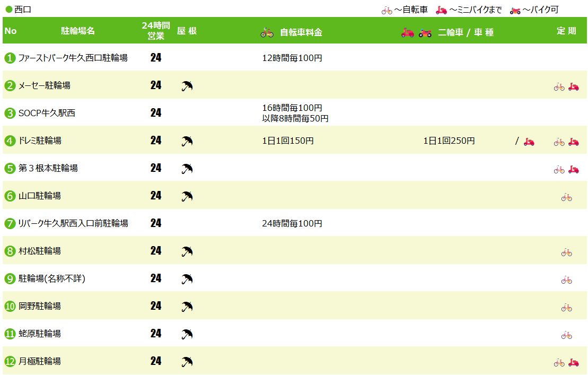Click the scooter icon beside the slash in the ドレミ駐輪場 row
Screen dimensions: 588x375
point(529,142)
